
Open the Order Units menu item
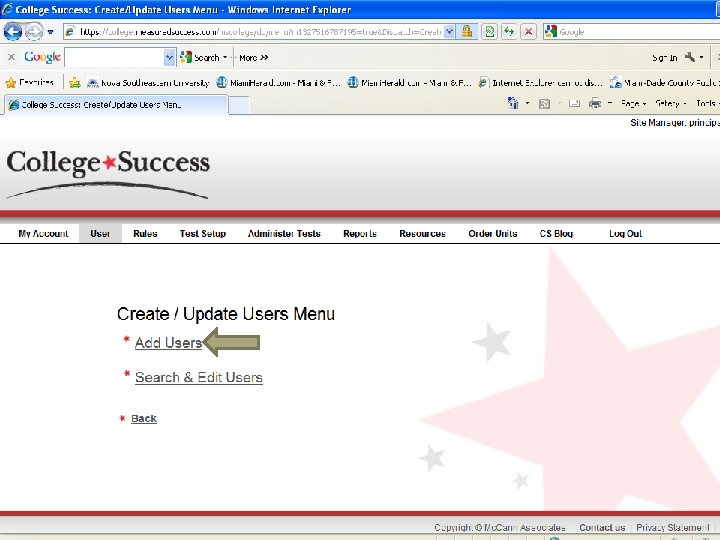tap(493, 233)
